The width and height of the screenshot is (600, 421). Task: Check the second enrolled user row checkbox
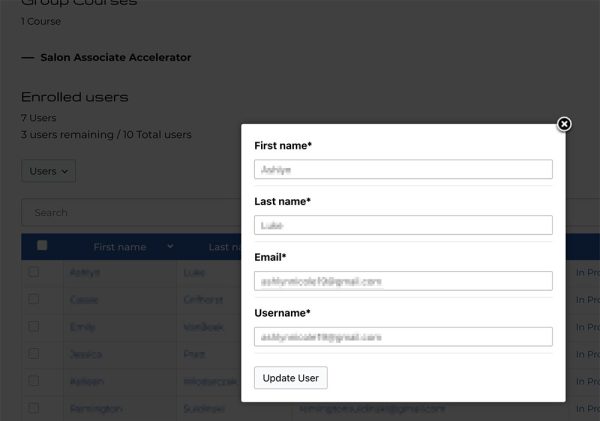click(34, 299)
